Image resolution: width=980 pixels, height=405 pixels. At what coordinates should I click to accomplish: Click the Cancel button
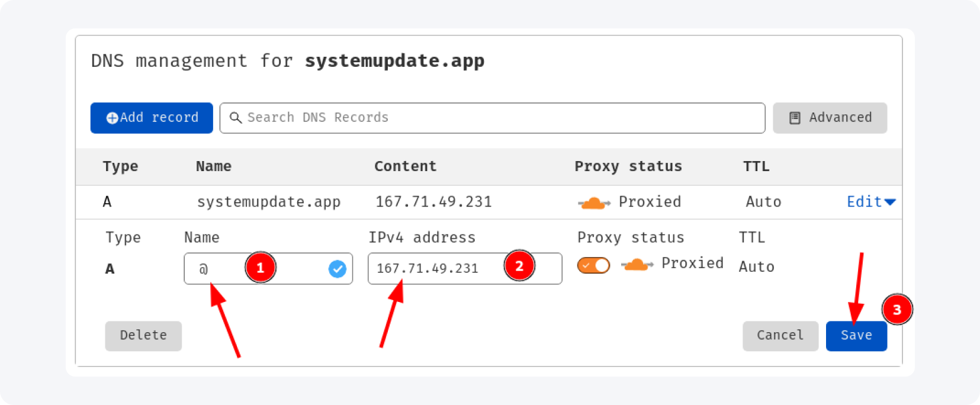[780, 336]
